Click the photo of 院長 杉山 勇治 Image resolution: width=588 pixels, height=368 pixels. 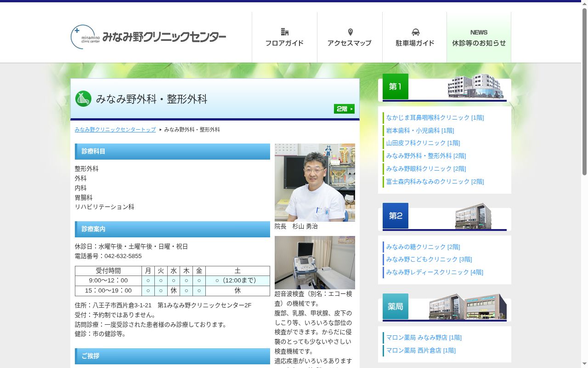point(315,183)
